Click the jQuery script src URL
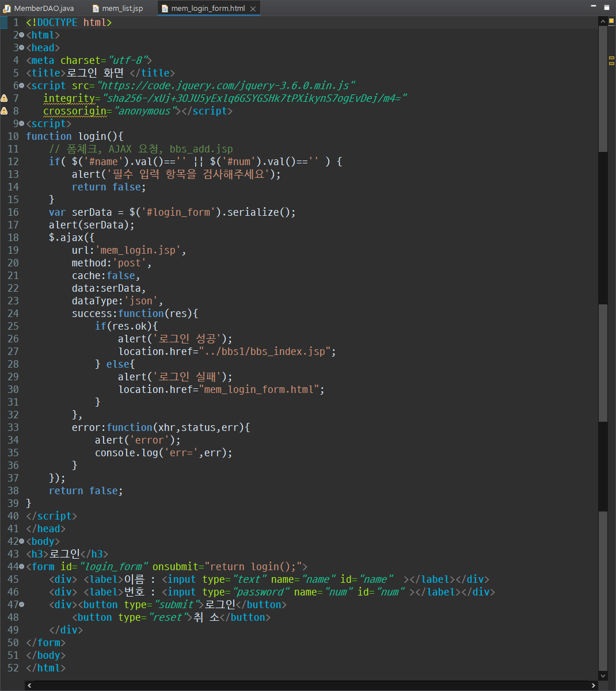616x691 pixels. click(x=225, y=86)
